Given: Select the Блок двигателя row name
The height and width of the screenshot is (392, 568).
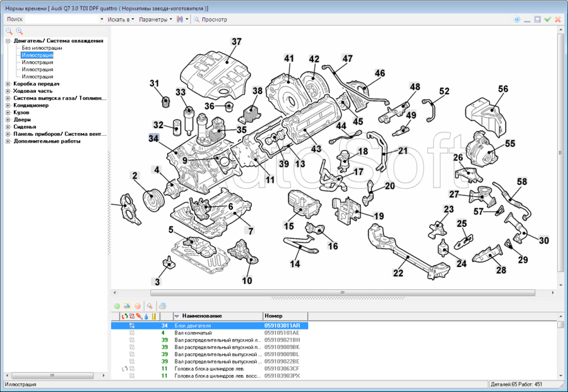Looking at the screenshot, I should coord(192,326).
